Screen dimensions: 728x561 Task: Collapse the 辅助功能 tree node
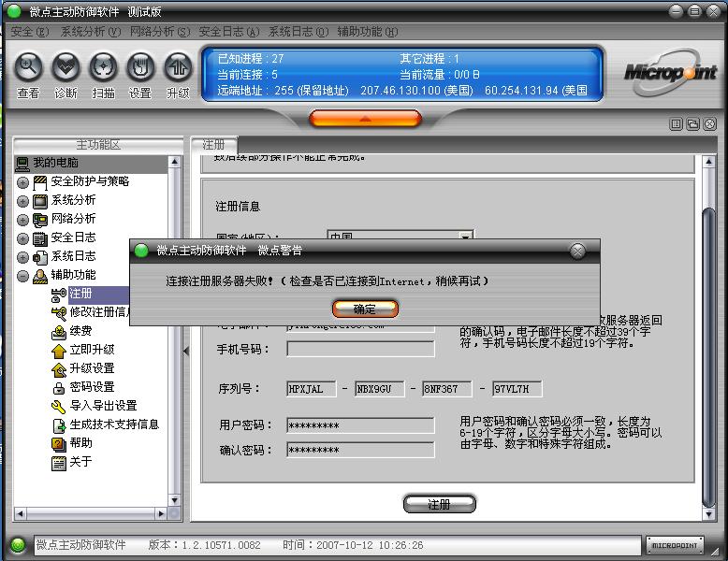[x=23, y=276]
